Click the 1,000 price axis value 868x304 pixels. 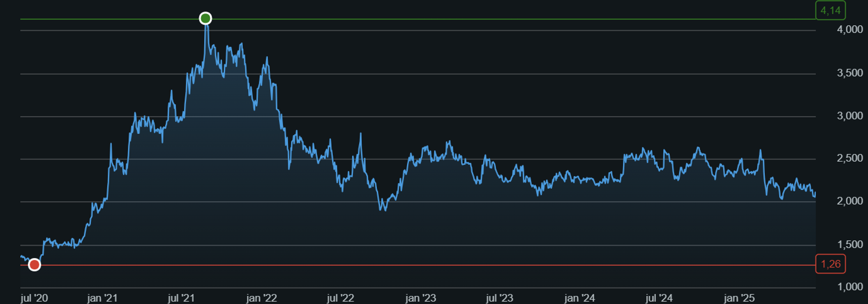point(850,286)
